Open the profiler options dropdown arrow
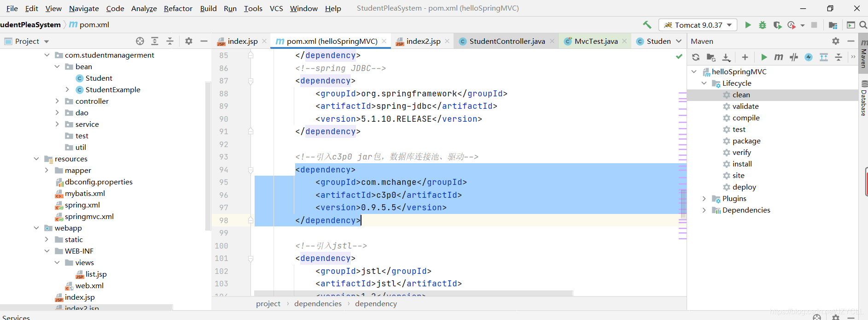The height and width of the screenshot is (320, 868). [x=803, y=25]
